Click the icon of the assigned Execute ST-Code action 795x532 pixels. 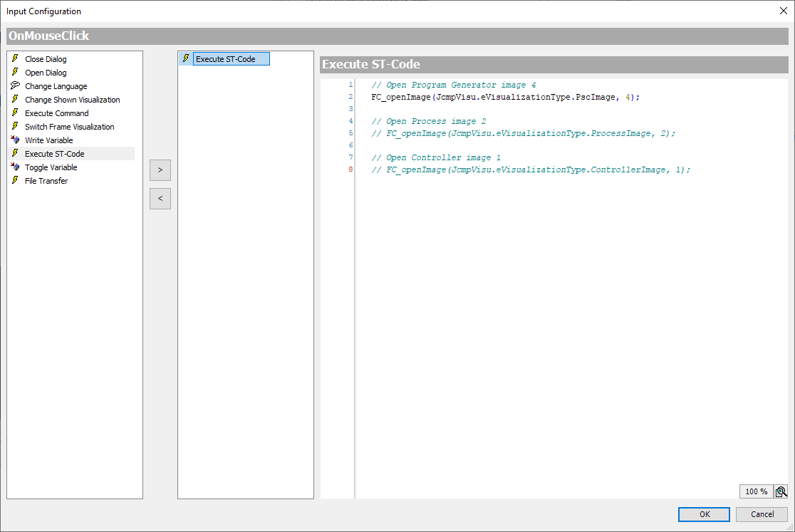point(186,59)
